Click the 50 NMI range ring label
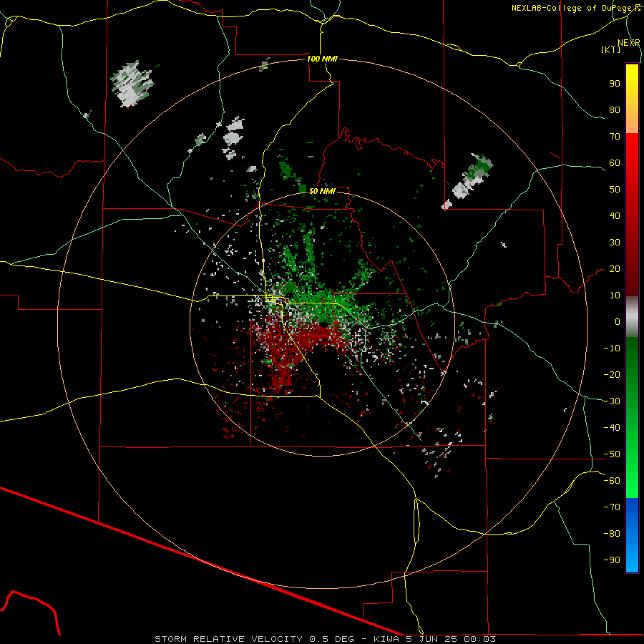The height and width of the screenshot is (644, 644). click(322, 191)
